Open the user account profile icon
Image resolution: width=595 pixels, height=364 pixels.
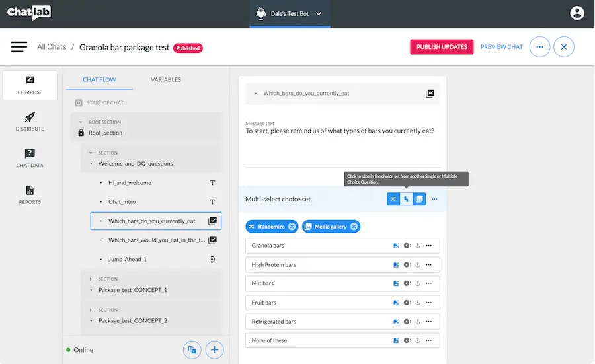tap(576, 13)
